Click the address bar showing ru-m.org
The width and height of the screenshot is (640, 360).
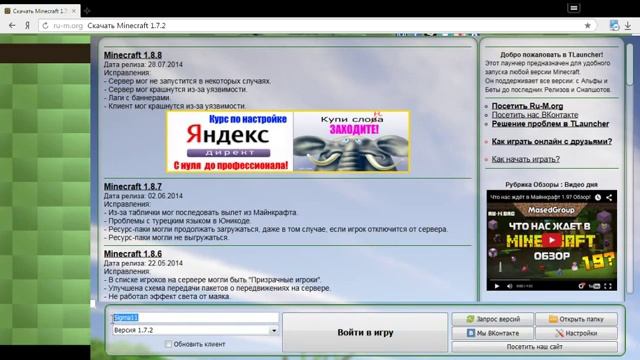tap(318, 25)
